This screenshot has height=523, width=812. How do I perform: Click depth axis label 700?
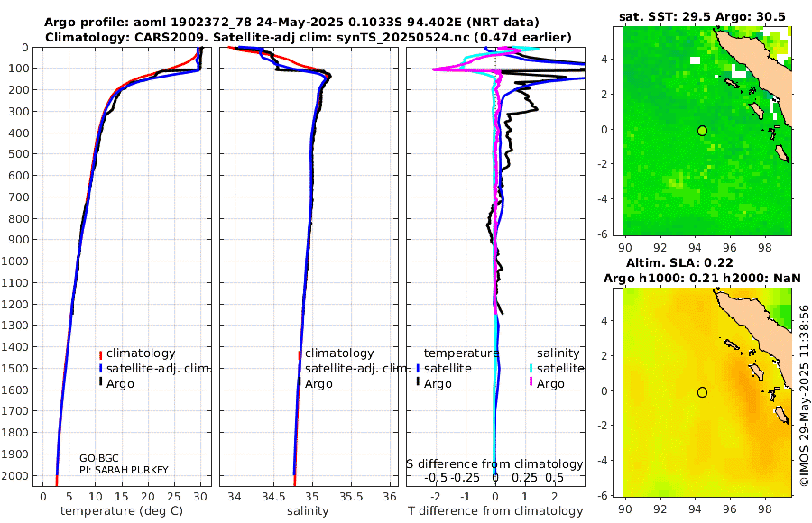(21, 197)
